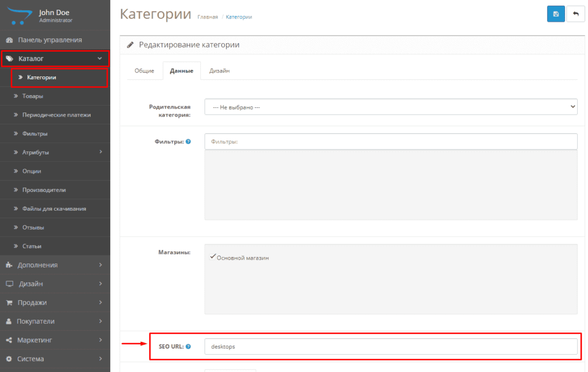Click the Маркетинг share icon
The width and height of the screenshot is (588, 372).
click(x=8, y=340)
